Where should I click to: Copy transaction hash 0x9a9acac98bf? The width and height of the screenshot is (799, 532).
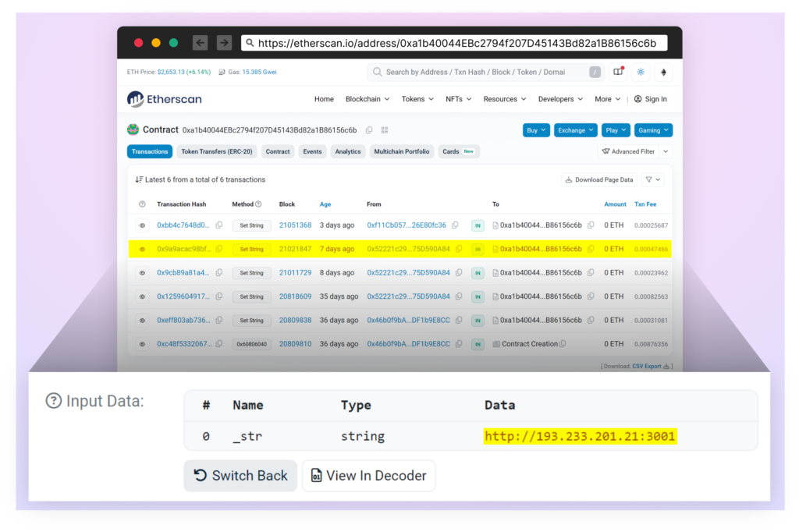(219, 249)
